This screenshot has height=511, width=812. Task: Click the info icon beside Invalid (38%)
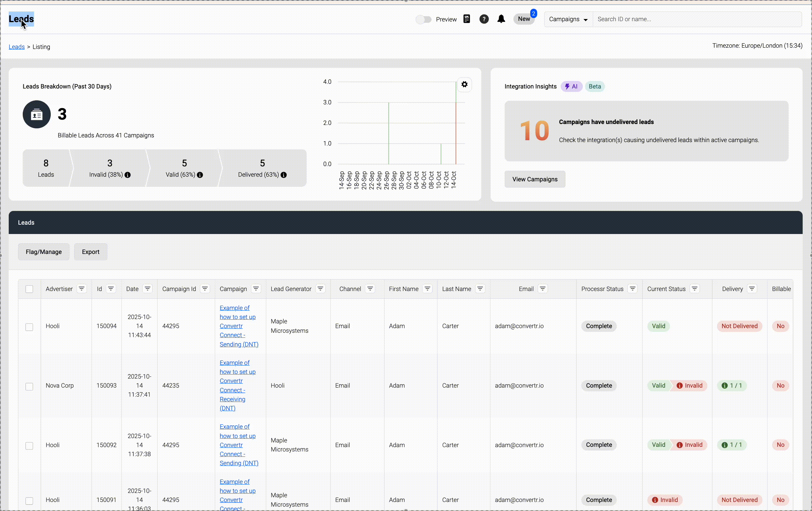point(127,175)
